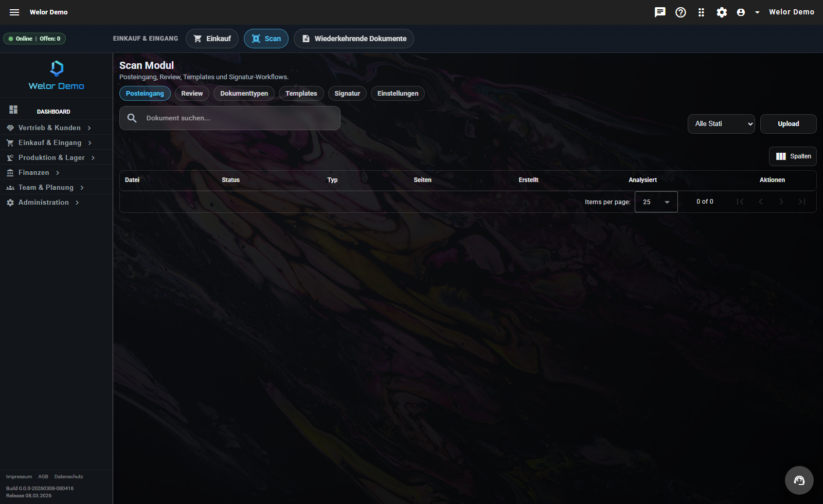The image size is (823, 504).
Task: Expand the Vertrieb & Kunden section
Action: 49,128
